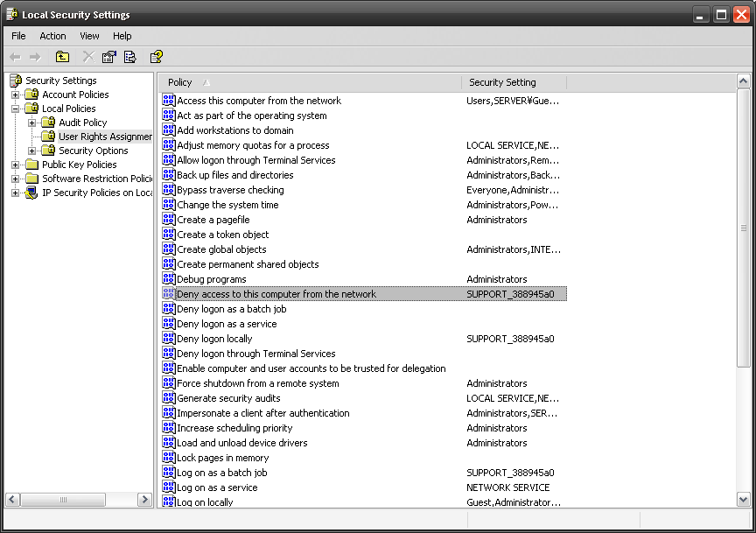Click the Help toolbar icon
Screen dimensions: 756x533
coord(157,57)
